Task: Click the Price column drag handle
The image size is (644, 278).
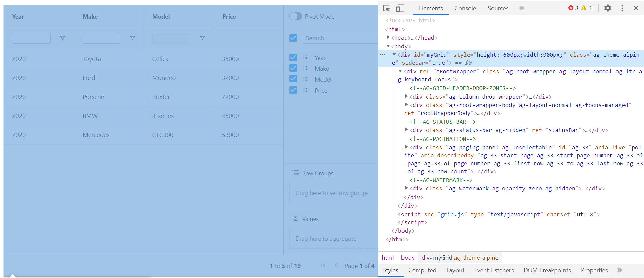Action: click(306, 90)
